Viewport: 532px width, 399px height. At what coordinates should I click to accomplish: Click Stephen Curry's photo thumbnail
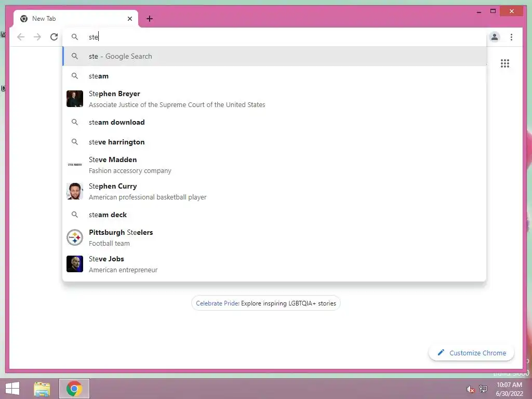point(75,191)
